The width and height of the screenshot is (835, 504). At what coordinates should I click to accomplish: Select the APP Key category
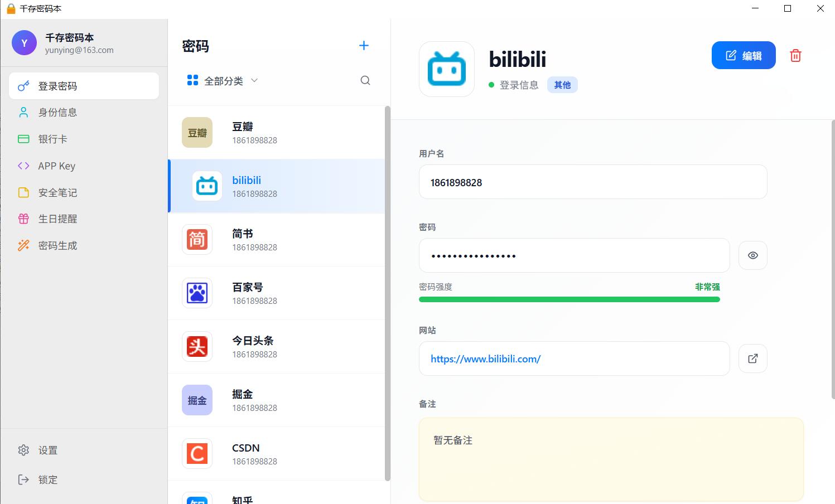pyautogui.click(x=56, y=166)
